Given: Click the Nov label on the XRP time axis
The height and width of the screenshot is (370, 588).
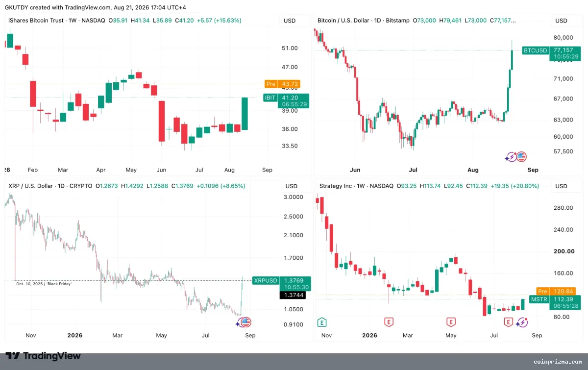Looking at the screenshot, I should [31, 336].
